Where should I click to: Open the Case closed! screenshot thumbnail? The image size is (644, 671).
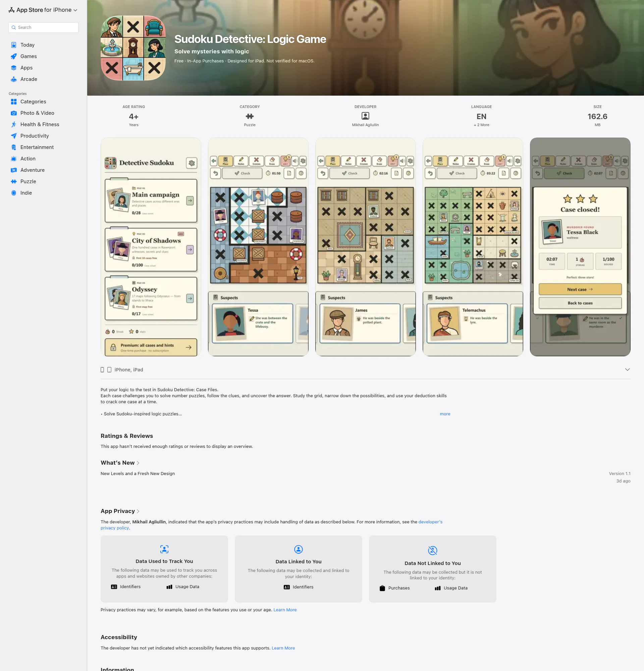[580, 247]
